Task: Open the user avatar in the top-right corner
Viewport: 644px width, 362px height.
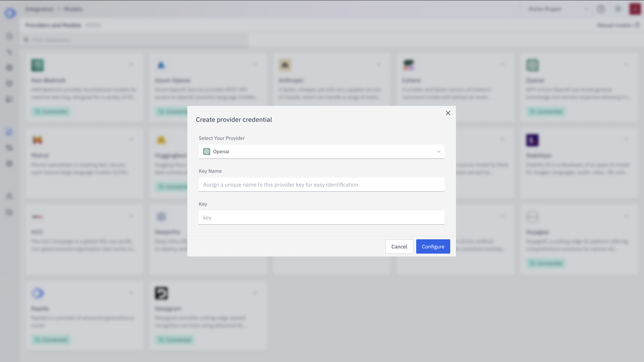Action: pos(635,9)
